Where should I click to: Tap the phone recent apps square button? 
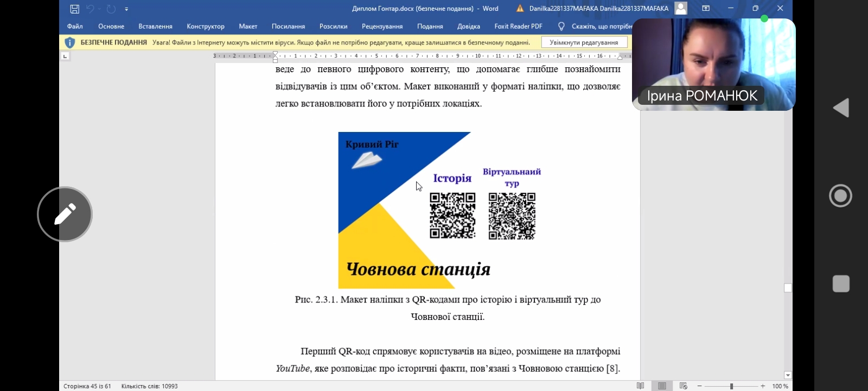pos(841,283)
